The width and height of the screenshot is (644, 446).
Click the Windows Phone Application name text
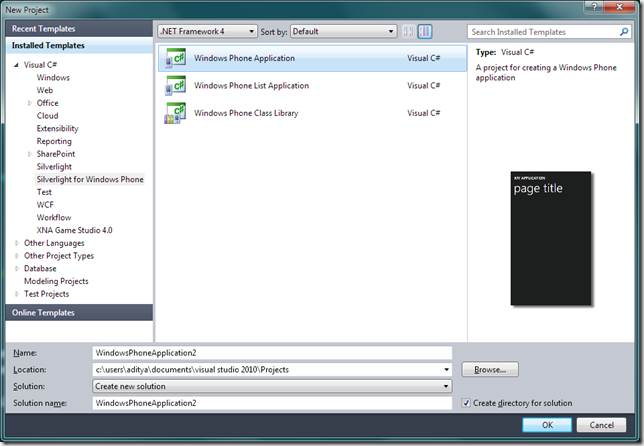point(244,58)
